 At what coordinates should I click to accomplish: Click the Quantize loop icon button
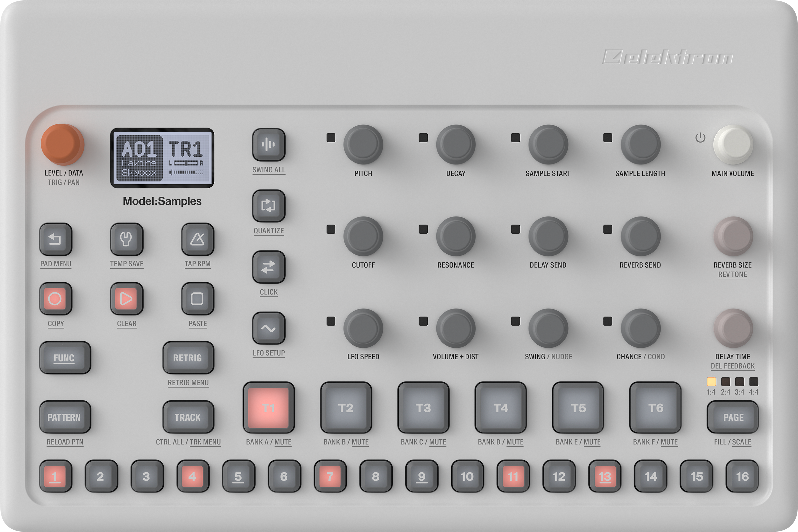click(268, 205)
